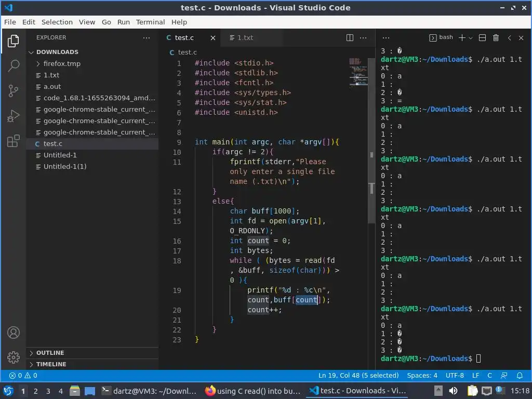Screen dimensions: 532x399
Task: Open the Terminal menu
Action: pyautogui.click(x=150, y=22)
